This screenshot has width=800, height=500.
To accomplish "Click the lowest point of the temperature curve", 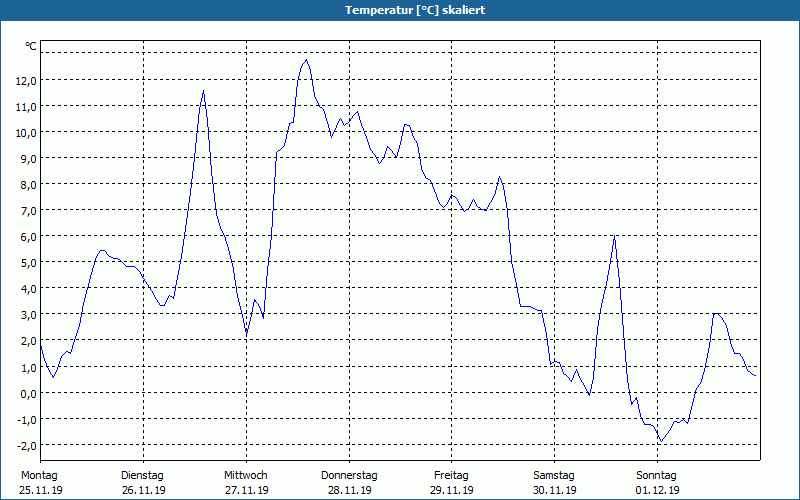I will 661,441.
